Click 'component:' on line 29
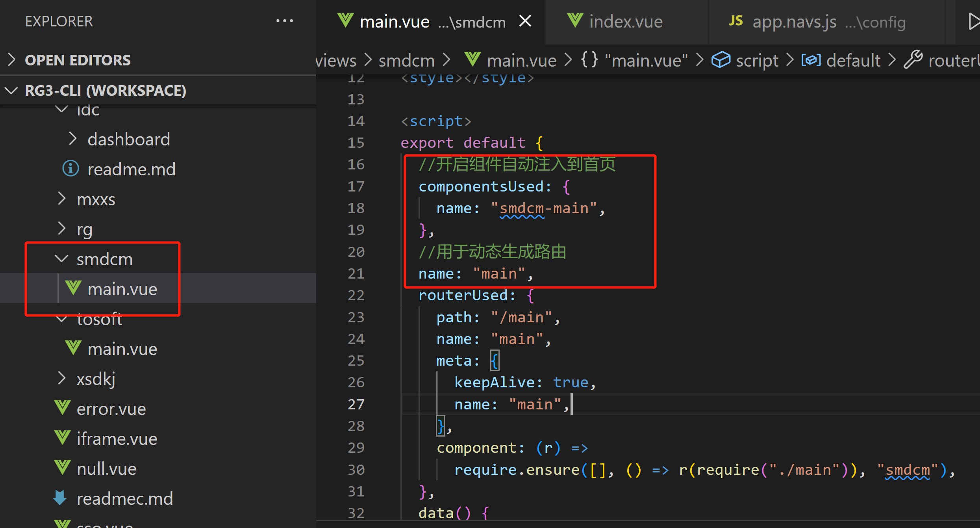This screenshot has width=980, height=528. 481,448
